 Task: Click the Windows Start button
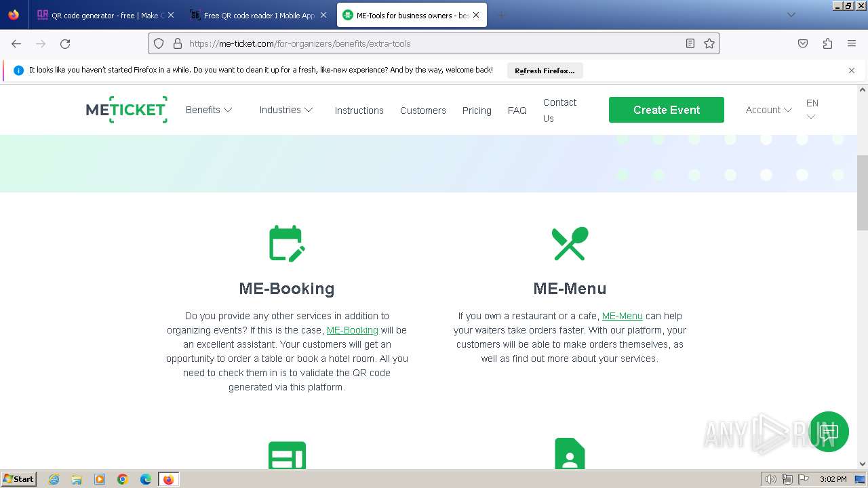[x=19, y=479]
